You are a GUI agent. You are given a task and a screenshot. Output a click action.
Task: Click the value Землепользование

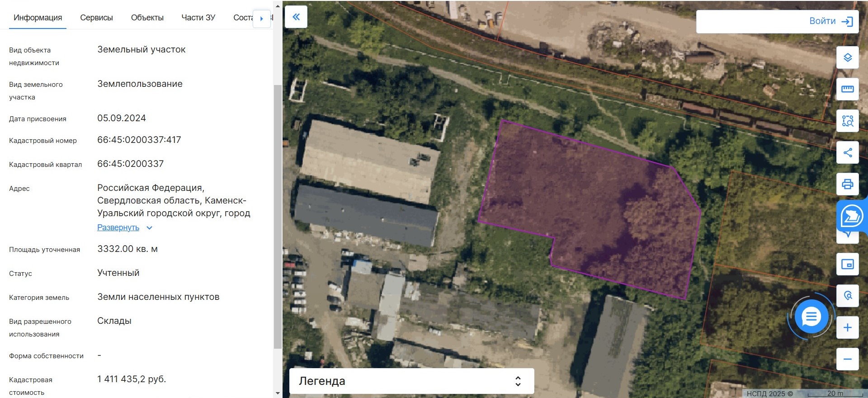(140, 84)
